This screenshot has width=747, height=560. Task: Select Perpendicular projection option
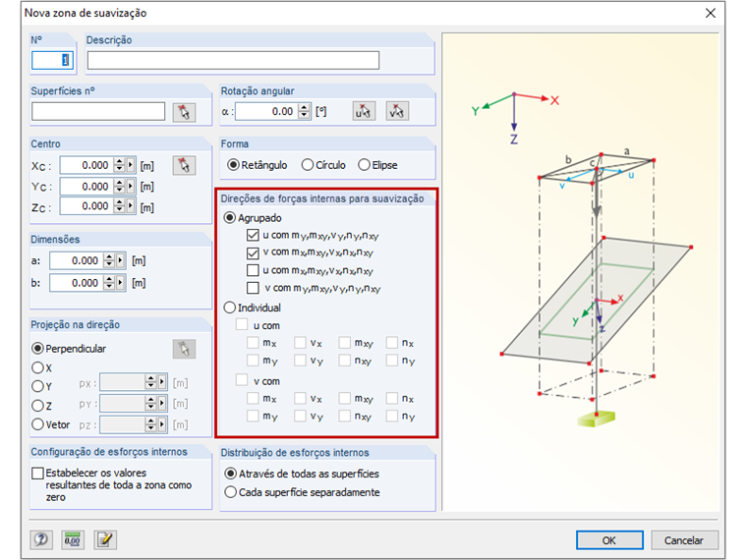pyautogui.click(x=69, y=349)
